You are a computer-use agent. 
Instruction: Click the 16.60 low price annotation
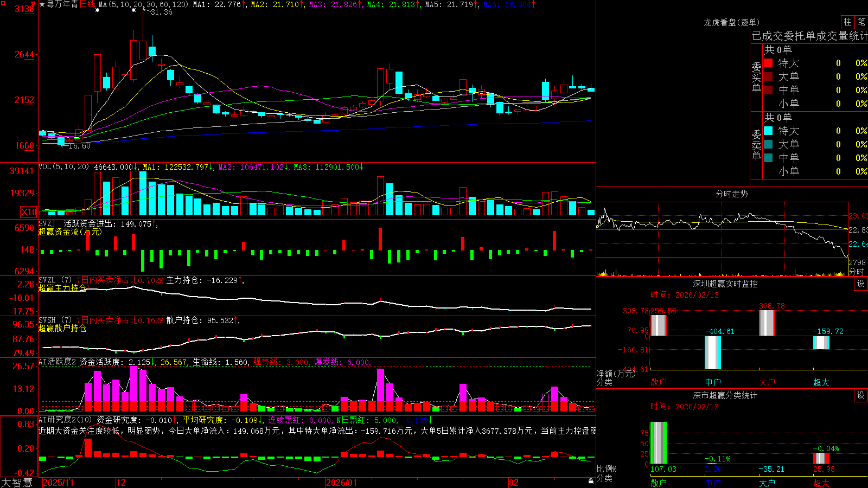coord(79,146)
